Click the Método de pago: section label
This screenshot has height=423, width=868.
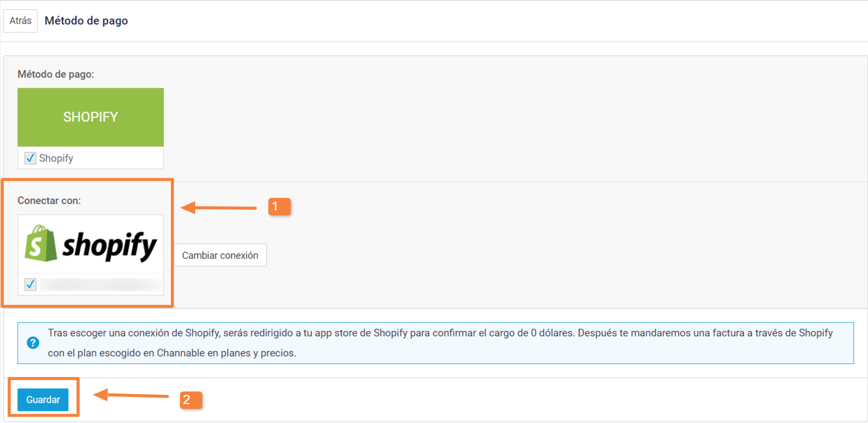pyautogui.click(x=55, y=74)
